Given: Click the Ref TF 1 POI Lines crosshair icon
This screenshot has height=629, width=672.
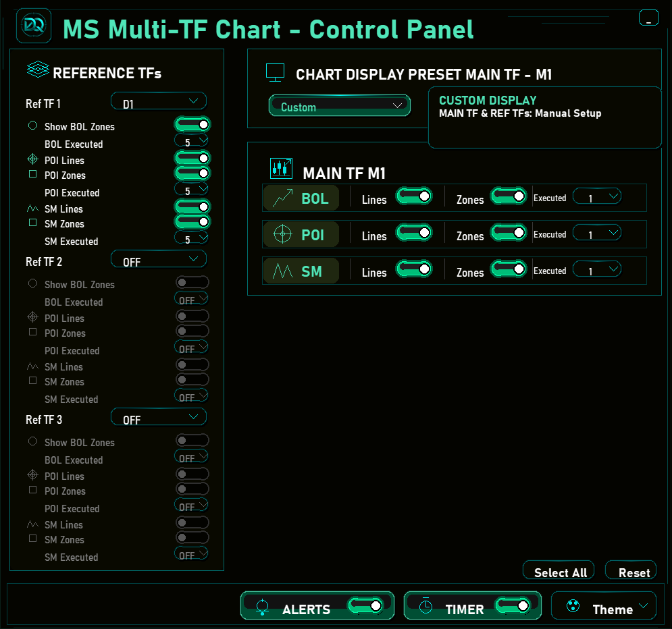Looking at the screenshot, I should coord(32,159).
